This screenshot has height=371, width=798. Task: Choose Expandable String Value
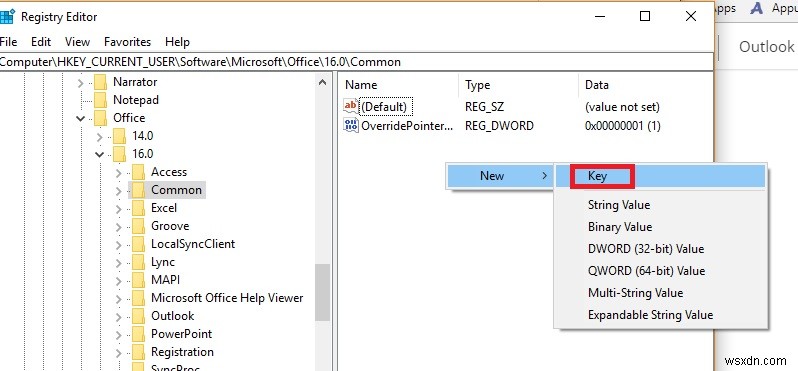(x=660, y=315)
